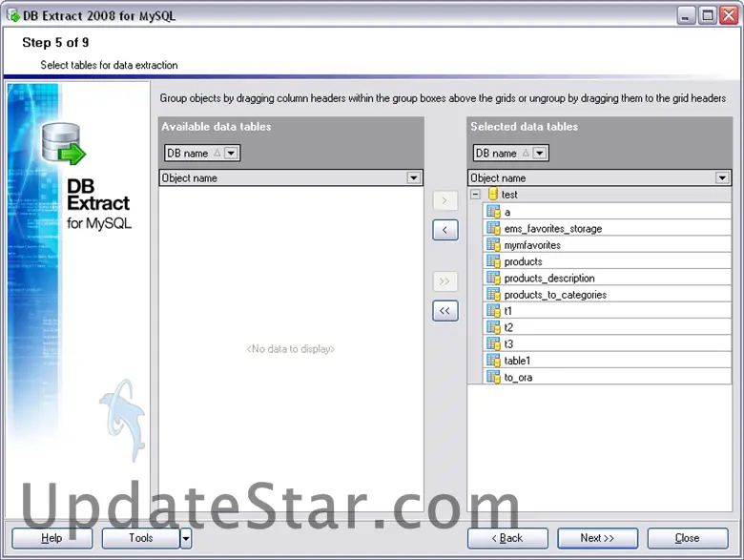Open the Tools button dropdown arrow
Screen dimensions: 744x560
pos(186,538)
